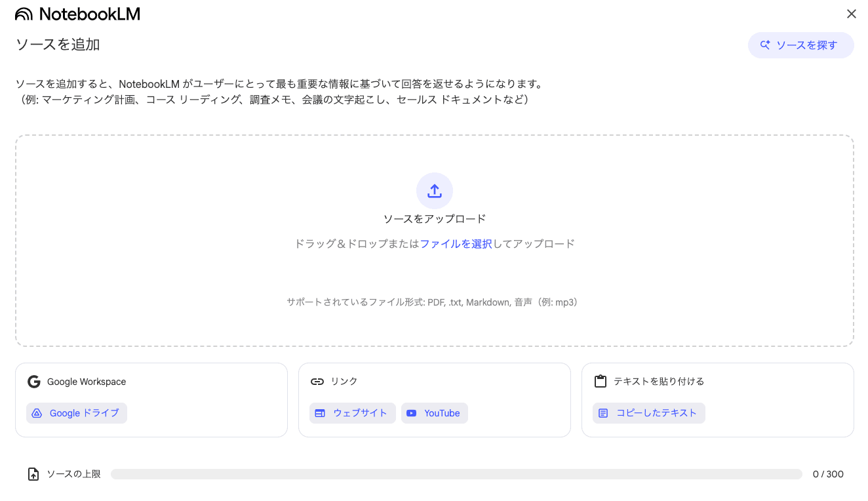This screenshot has height=501, width=868.
Task: Click the source limit progress bar
Action: [x=456, y=474]
